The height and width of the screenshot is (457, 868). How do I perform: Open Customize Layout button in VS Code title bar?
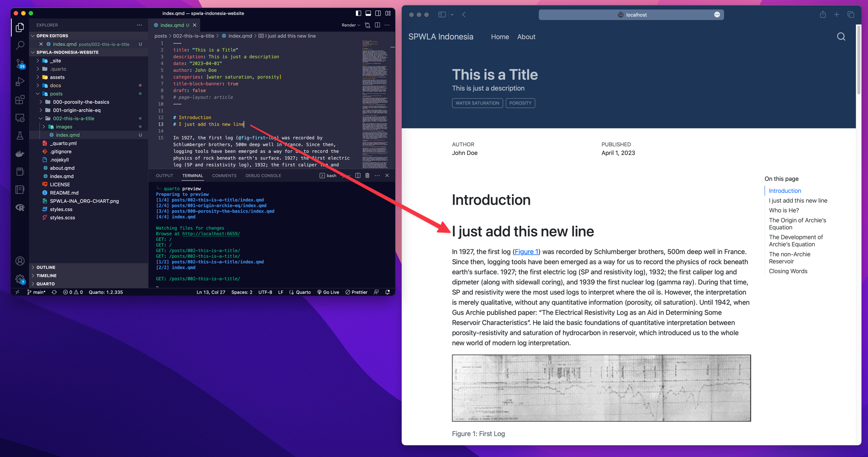[388, 13]
